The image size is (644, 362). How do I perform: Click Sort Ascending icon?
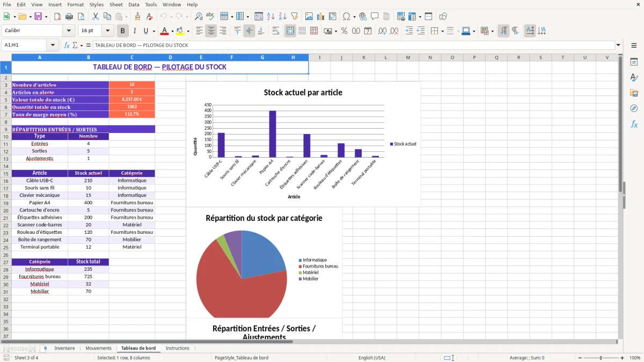tap(271, 17)
